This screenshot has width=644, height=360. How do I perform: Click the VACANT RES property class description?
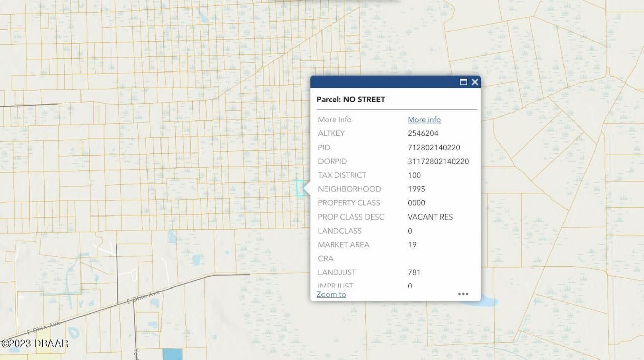click(430, 217)
